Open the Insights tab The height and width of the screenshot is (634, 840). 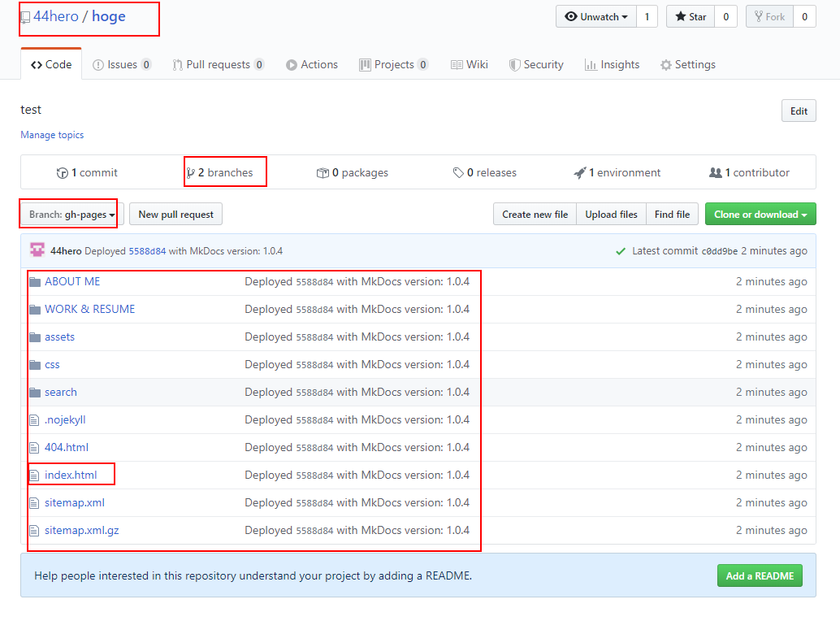coord(613,64)
